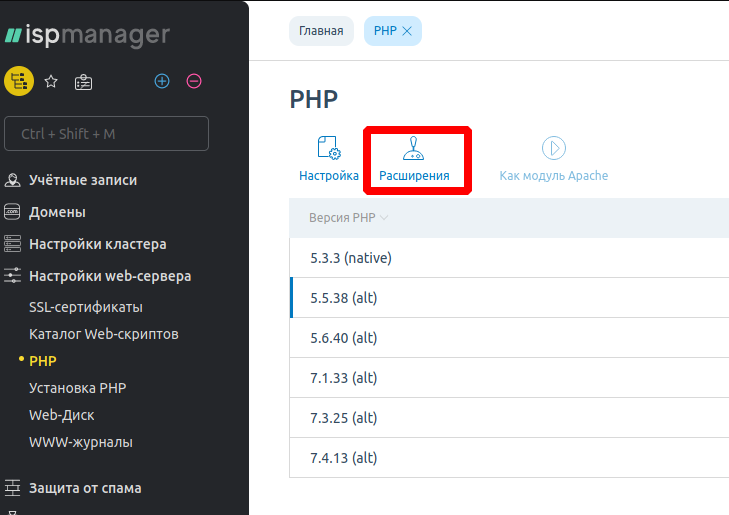Switch to the Главная tab
This screenshot has height=515, width=729.
coord(321,31)
